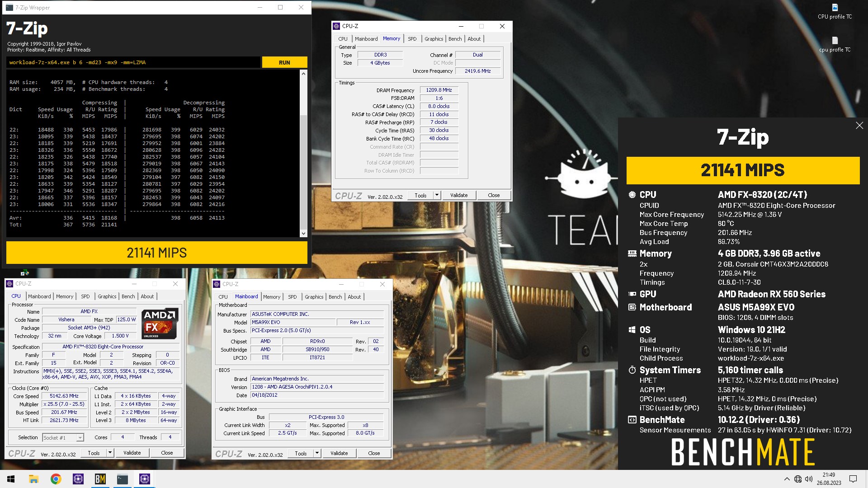Open the notification center icon

coord(853,479)
